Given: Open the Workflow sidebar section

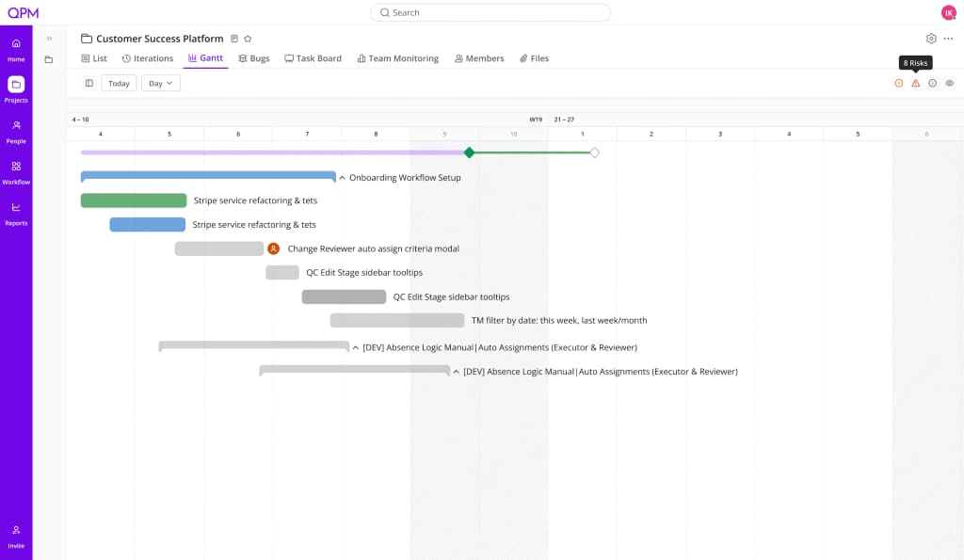Looking at the screenshot, I should point(16,173).
